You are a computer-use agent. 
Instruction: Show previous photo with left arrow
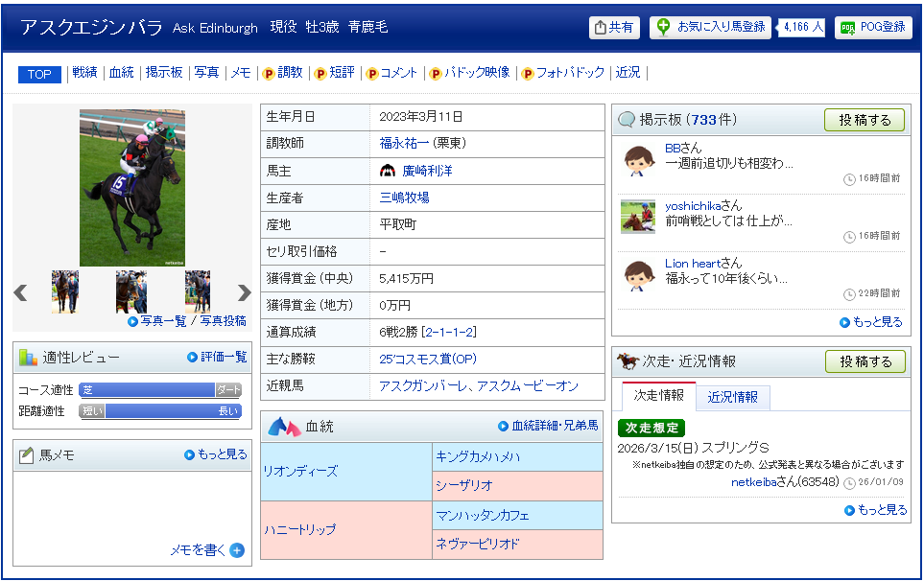coord(20,292)
